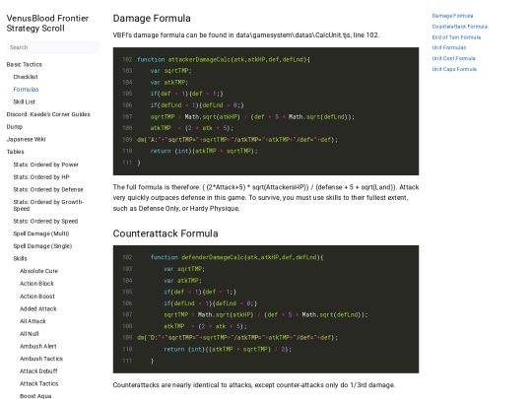The width and height of the screenshot is (532, 399).
Task: Click the attackerDamageCalc function line
Action: (224, 60)
